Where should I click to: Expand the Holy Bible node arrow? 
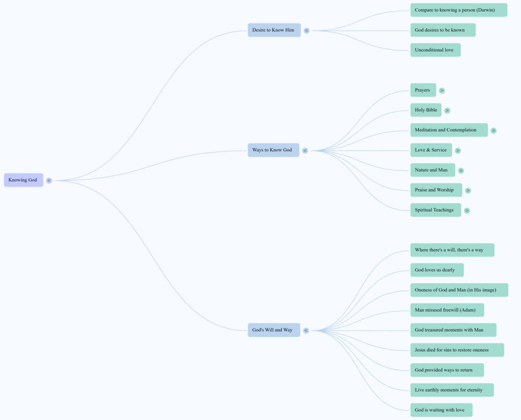[447, 110]
